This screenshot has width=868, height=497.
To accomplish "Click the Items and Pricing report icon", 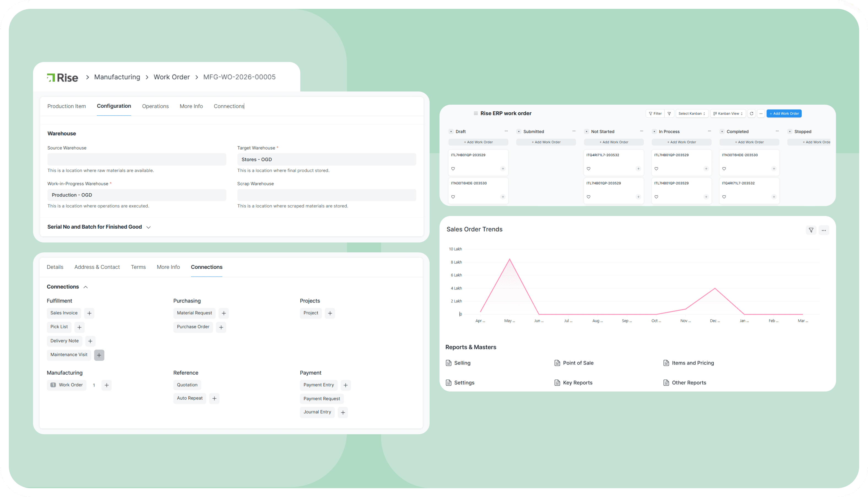I will pos(666,363).
